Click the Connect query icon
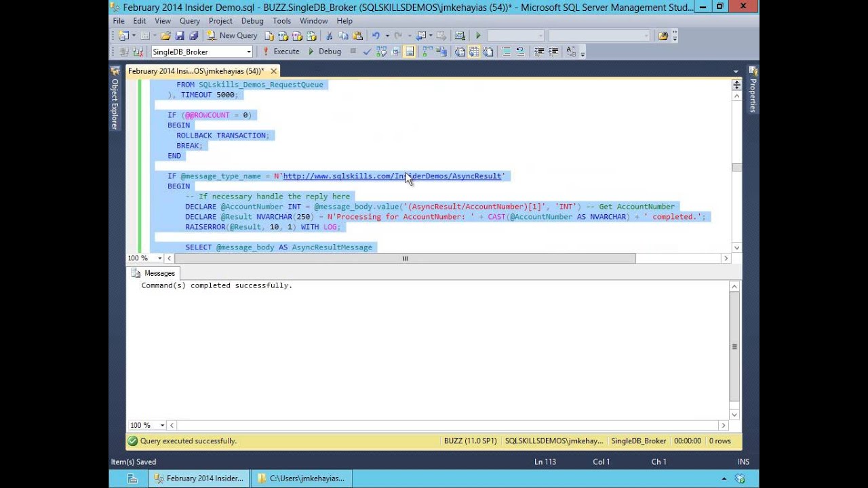 tap(124, 52)
